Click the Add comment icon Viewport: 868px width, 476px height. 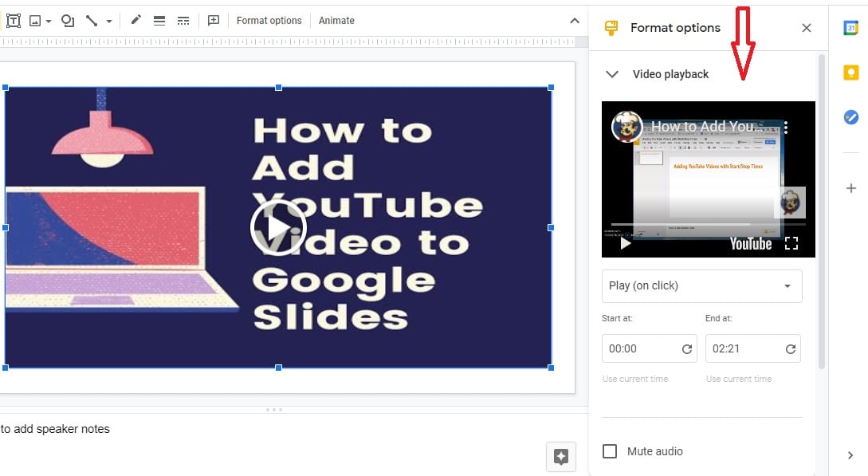coord(213,21)
